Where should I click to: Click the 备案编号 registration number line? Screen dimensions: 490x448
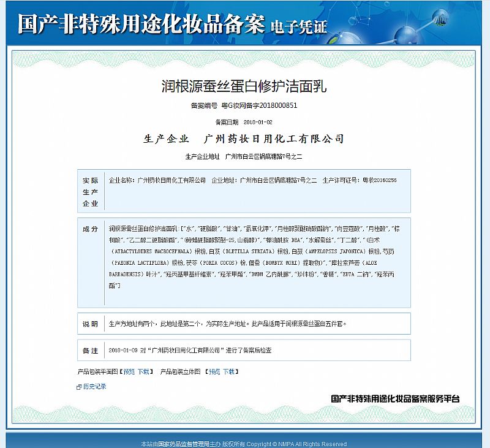tap(244, 105)
